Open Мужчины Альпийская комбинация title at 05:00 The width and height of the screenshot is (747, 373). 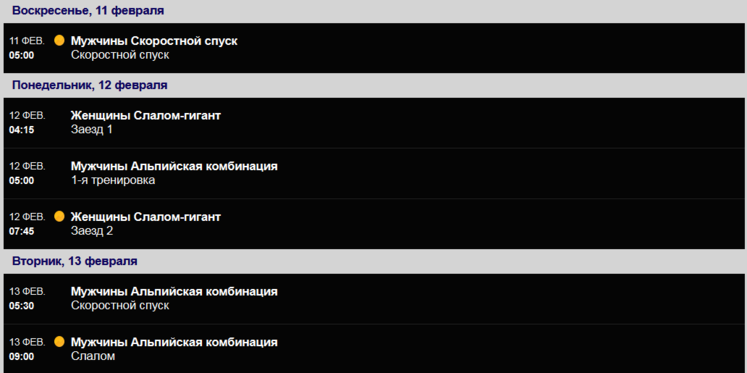(x=174, y=166)
